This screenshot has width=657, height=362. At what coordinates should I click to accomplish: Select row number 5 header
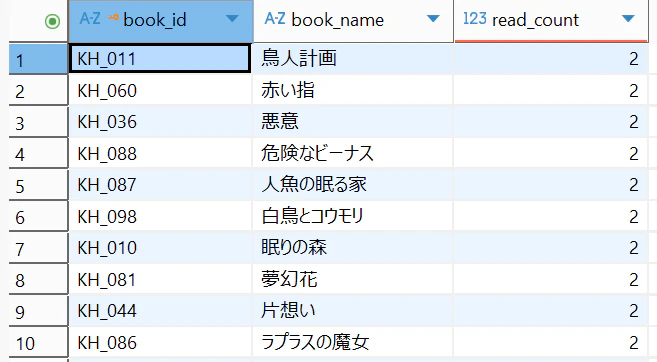click(x=38, y=185)
